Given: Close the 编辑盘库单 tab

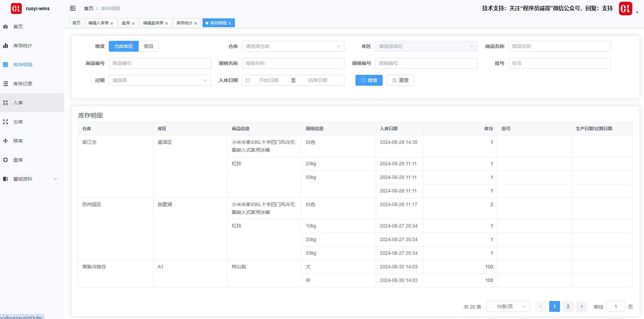Looking at the screenshot, I should (x=167, y=23).
